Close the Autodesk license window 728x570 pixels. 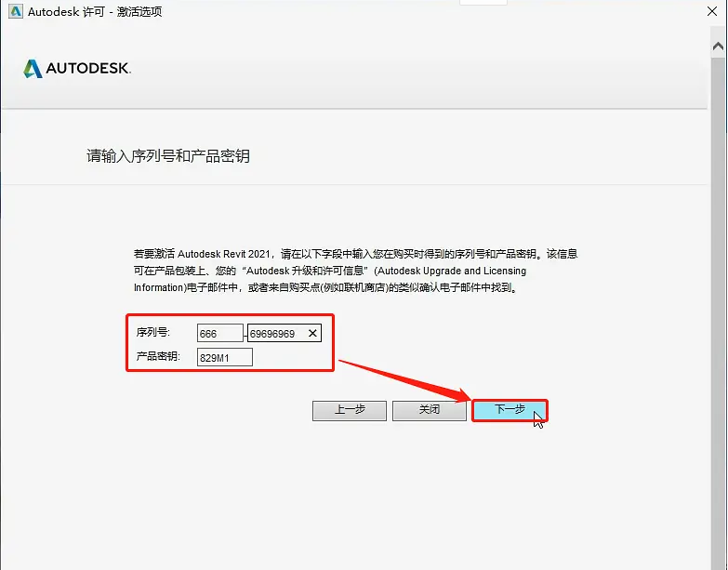712,11
